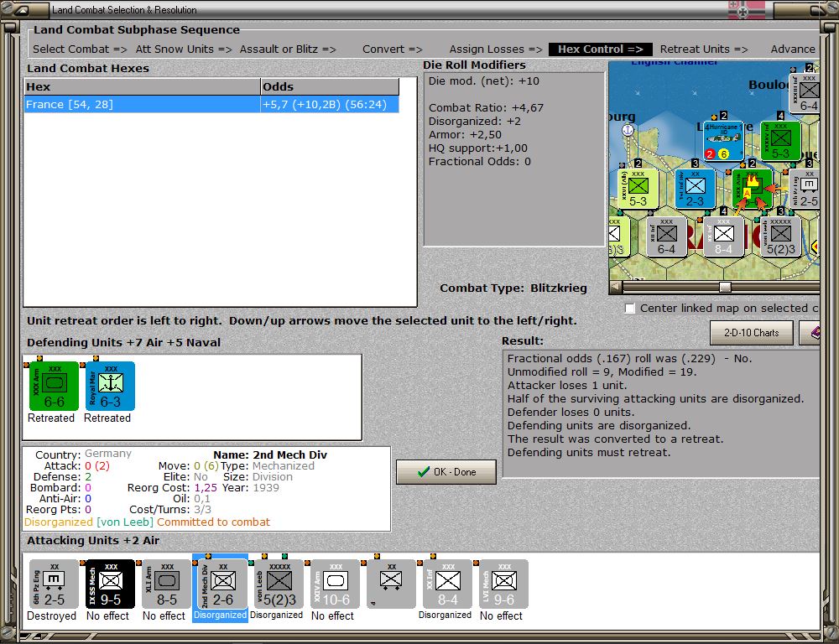
Task: Select the XLI Arm 8-5 attacking unit
Action: pyautogui.click(x=166, y=584)
